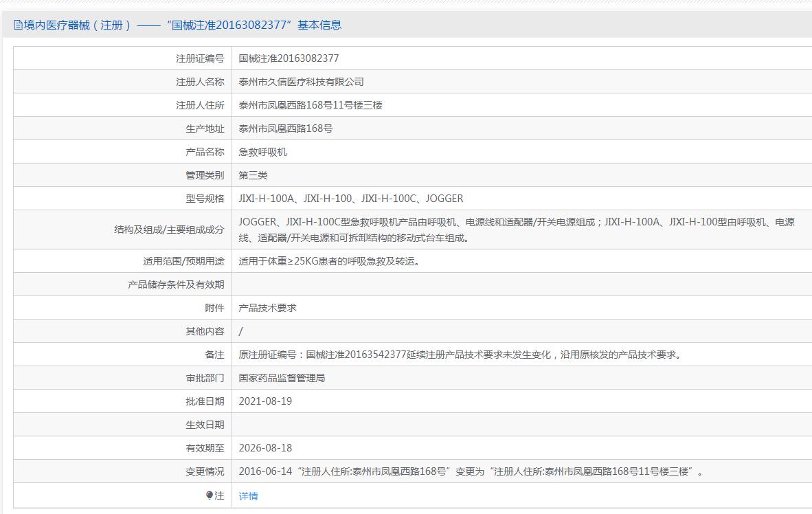Click registrant name 泰州市久信医疗科技有限公司
Image resolution: width=812 pixels, height=514 pixels.
pyautogui.click(x=301, y=82)
